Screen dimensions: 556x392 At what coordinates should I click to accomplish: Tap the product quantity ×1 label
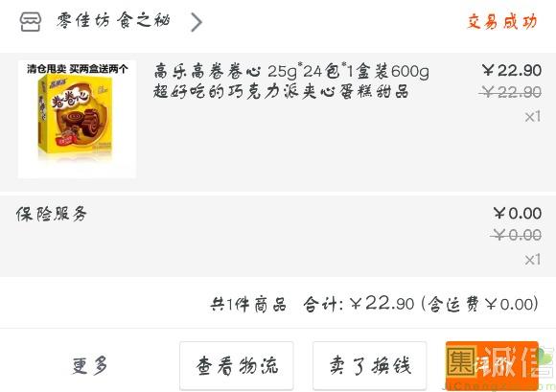tap(533, 116)
